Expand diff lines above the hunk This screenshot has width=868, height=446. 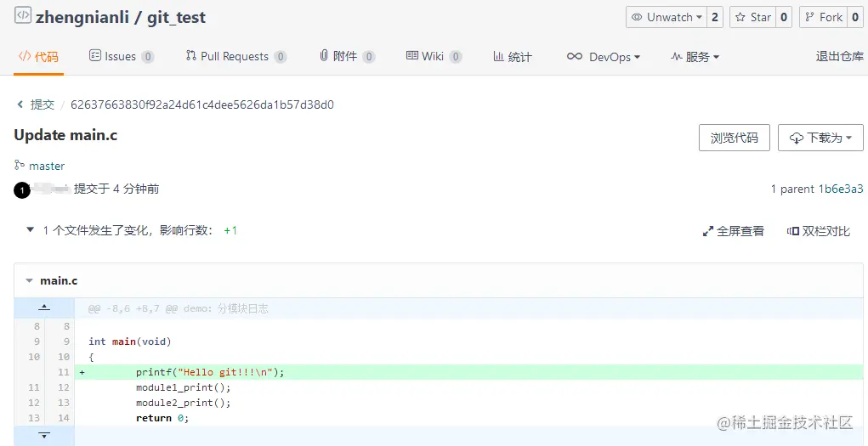tap(44, 308)
